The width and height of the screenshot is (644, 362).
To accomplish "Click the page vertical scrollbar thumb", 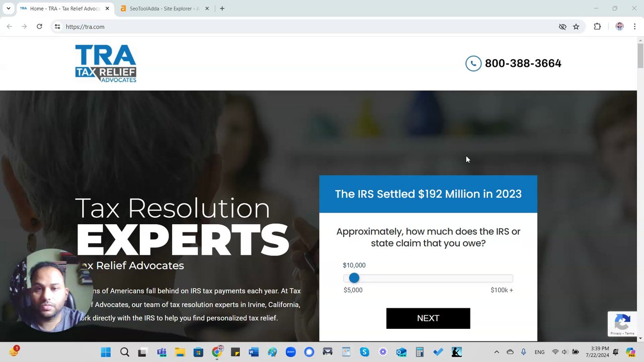I will coord(640,55).
